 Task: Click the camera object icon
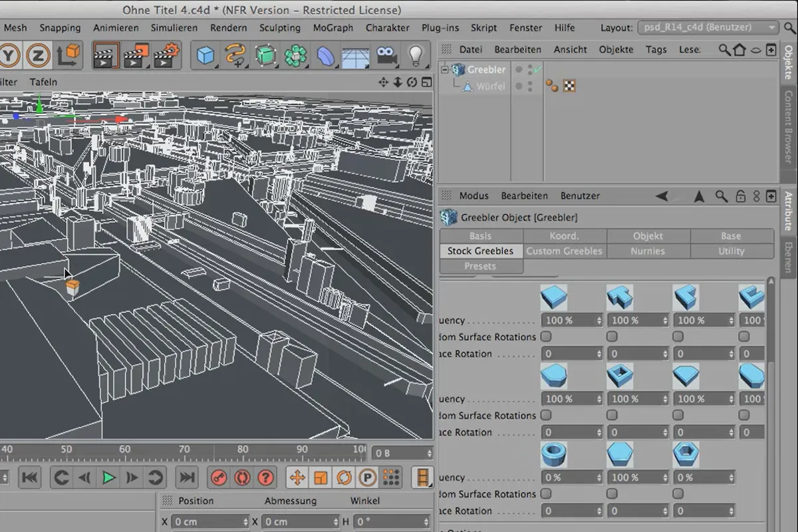386,55
